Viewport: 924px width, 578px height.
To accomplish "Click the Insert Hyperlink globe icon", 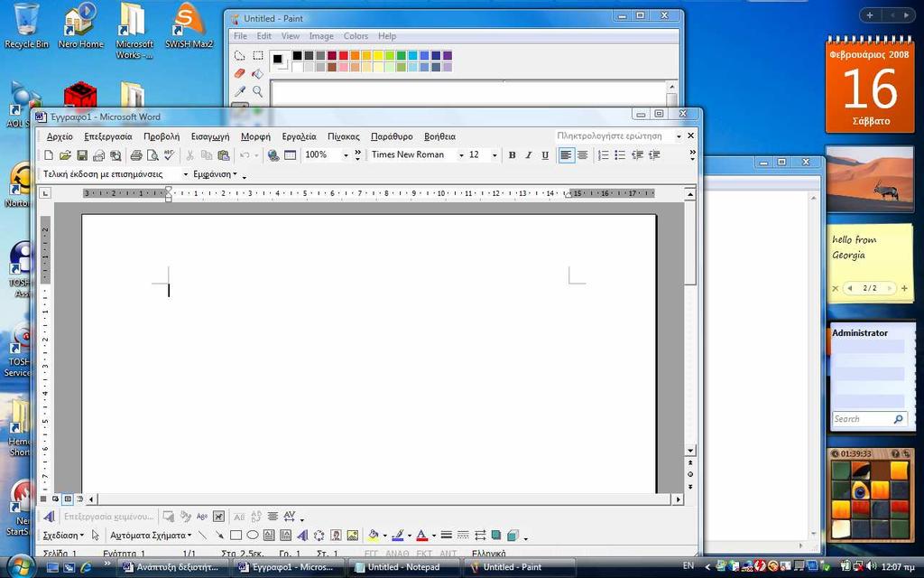I will click(x=273, y=155).
